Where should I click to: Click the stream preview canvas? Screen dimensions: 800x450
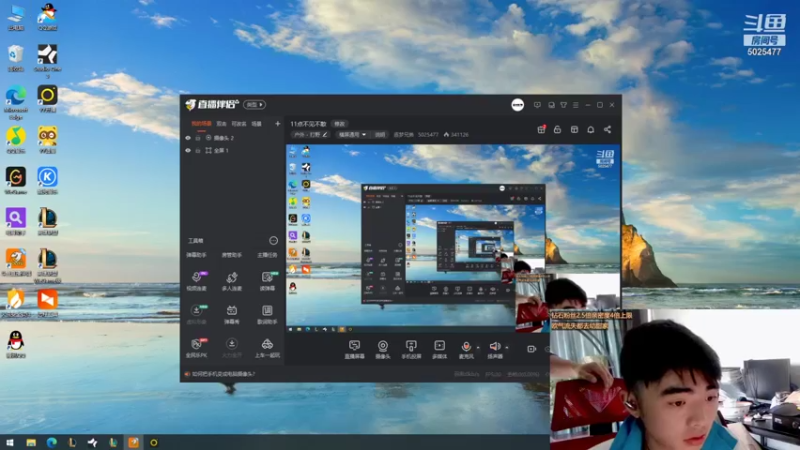[453, 239]
